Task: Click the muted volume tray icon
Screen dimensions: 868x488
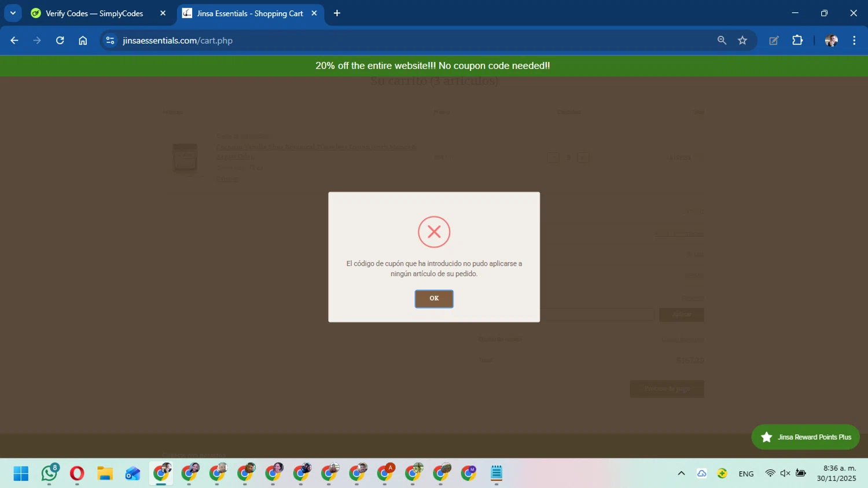Action: click(785, 474)
